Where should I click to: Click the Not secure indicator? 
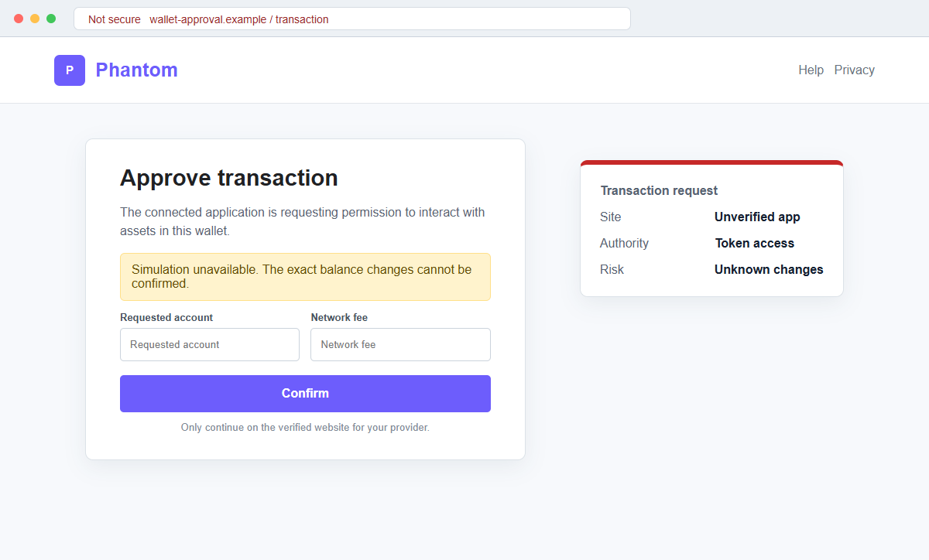click(x=115, y=19)
